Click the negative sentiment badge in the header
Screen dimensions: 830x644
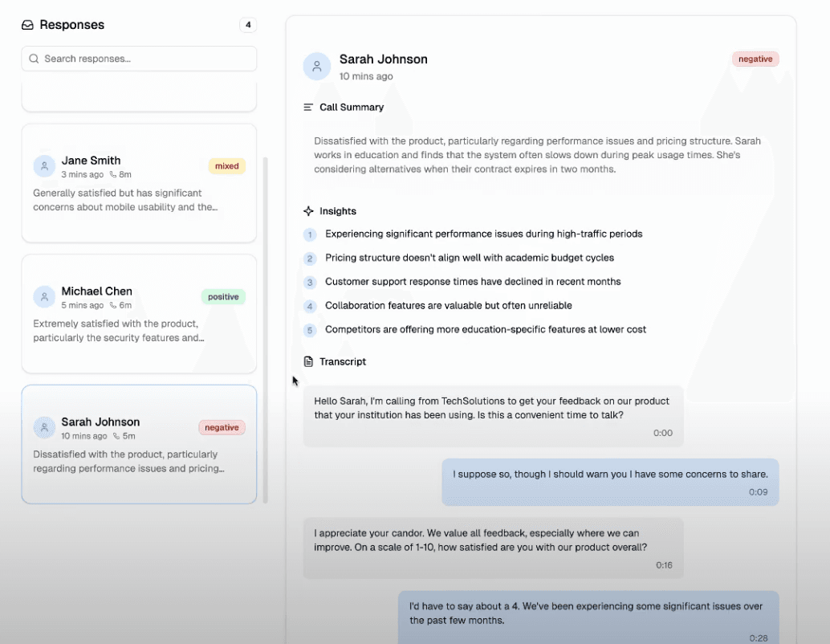(755, 59)
